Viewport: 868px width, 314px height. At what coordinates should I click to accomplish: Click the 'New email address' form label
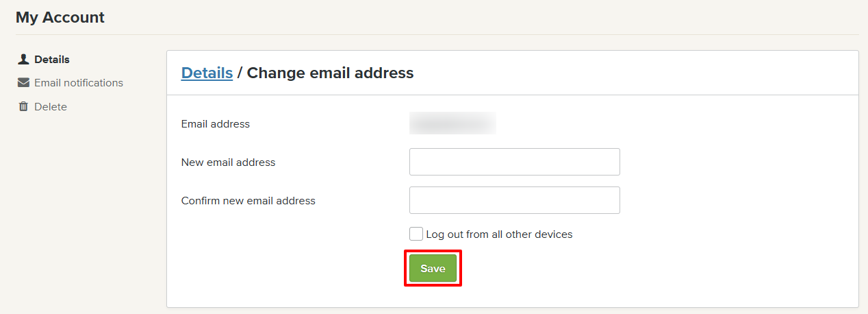point(228,162)
